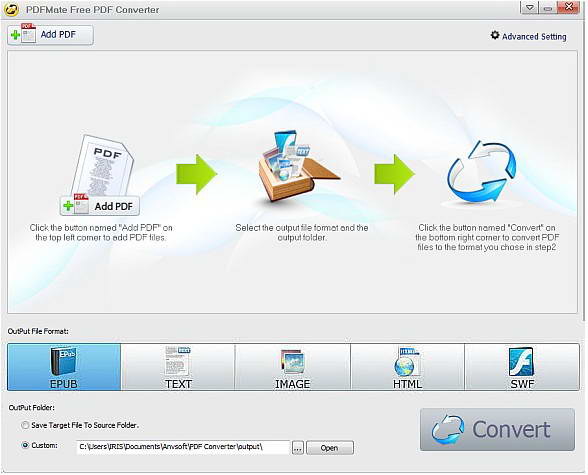588x475 pixels.
Task: Select the Custom output folder option
Action: point(26,445)
